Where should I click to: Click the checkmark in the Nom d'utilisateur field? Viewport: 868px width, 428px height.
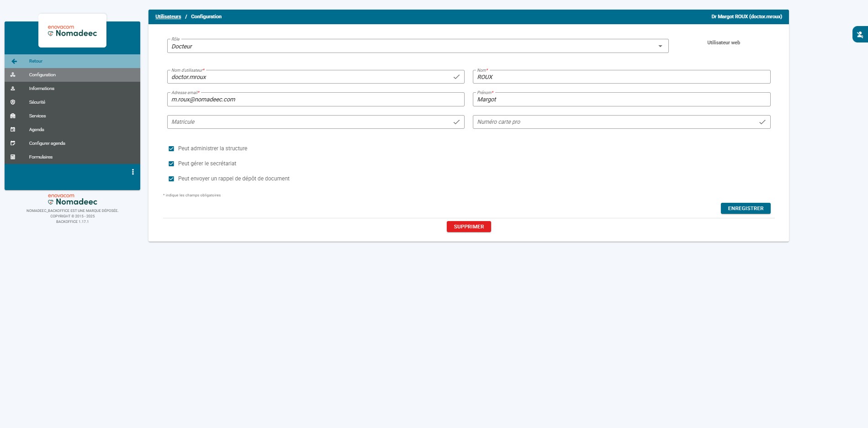(x=456, y=77)
